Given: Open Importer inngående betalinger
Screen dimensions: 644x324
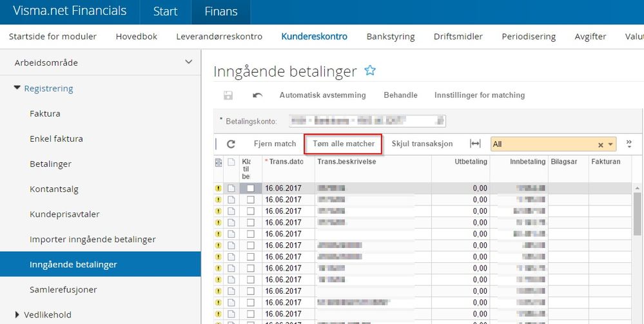Looking at the screenshot, I should (92, 240).
